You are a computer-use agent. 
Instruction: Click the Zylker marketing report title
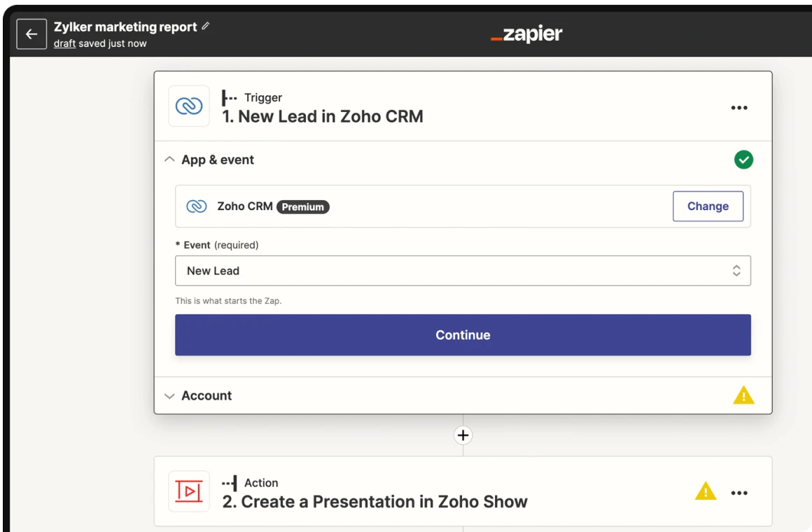(x=125, y=27)
